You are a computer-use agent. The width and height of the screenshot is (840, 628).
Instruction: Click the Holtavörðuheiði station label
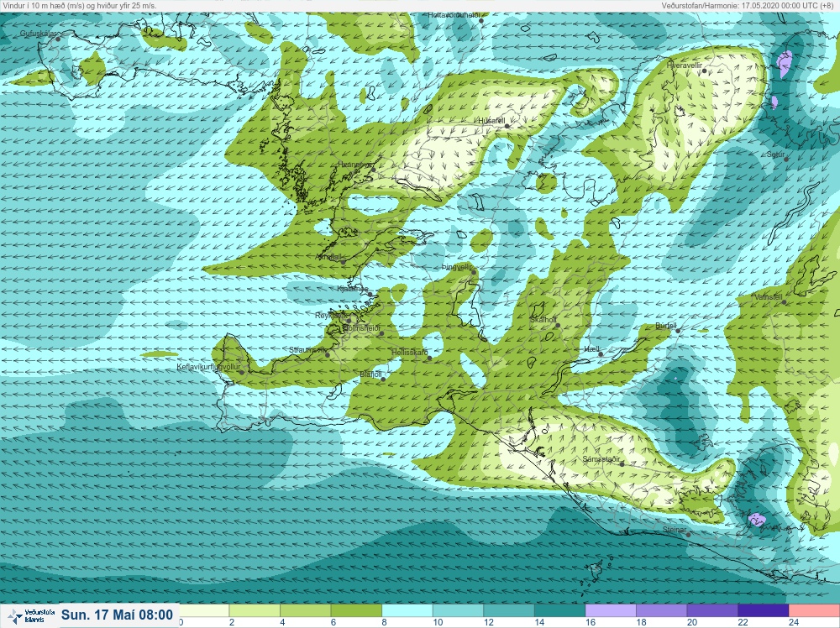tap(454, 15)
